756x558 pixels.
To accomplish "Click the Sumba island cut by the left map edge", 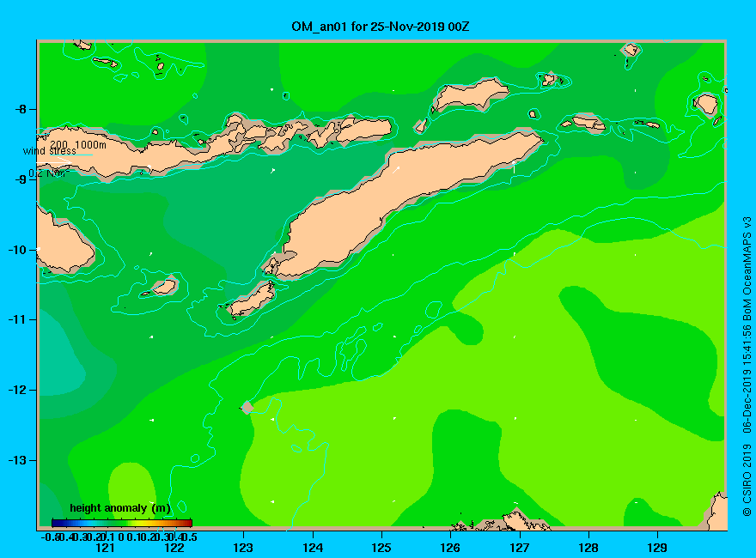I will point(63,246).
